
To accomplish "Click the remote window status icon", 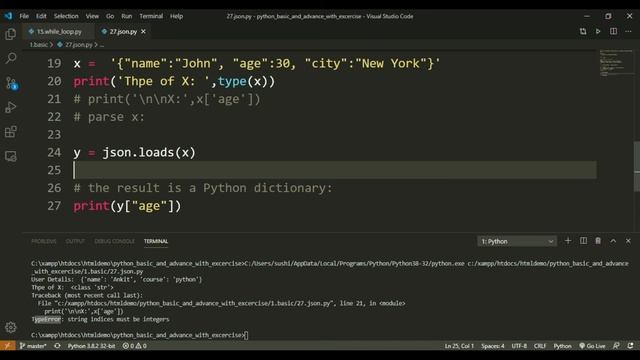I will [7, 346].
